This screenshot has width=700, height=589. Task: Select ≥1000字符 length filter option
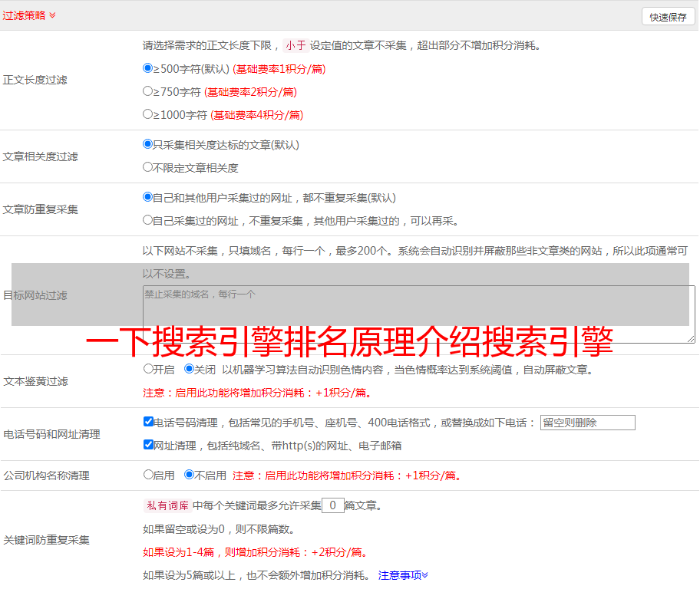pyautogui.click(x=148, y=114)
